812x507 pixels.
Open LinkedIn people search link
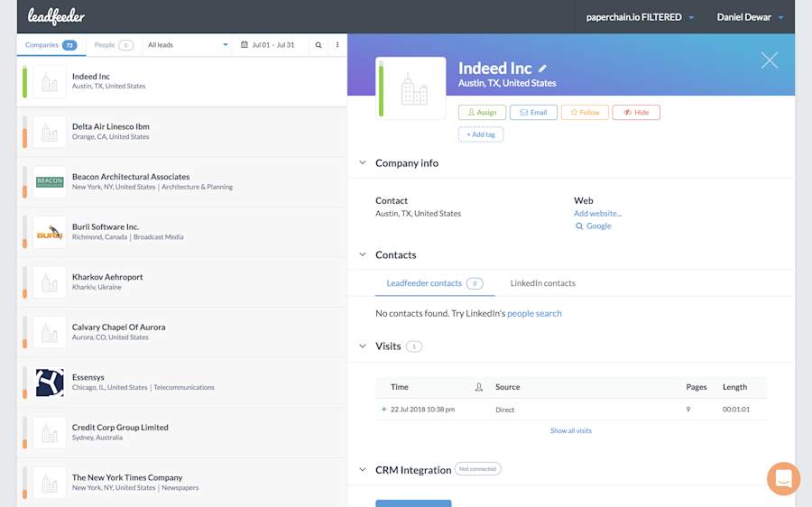pyautogui.click(x=534, y=313)
